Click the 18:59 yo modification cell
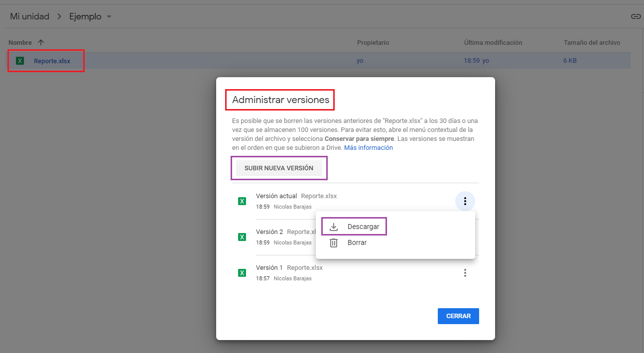The image size is (644, 353). [x=477, y=61]
